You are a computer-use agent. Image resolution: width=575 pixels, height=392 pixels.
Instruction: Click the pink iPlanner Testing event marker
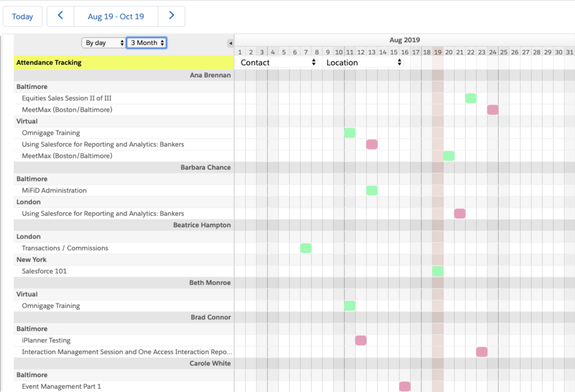tap(361, 340)
